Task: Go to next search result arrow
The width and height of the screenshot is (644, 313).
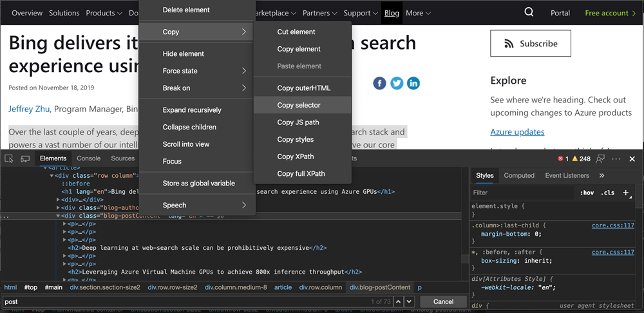Action: [x=409, y=302]
